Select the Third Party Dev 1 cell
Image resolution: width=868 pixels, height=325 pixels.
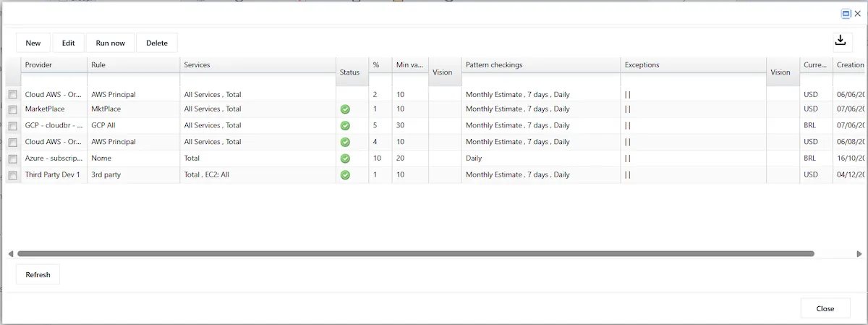click(x=54, y=174)
